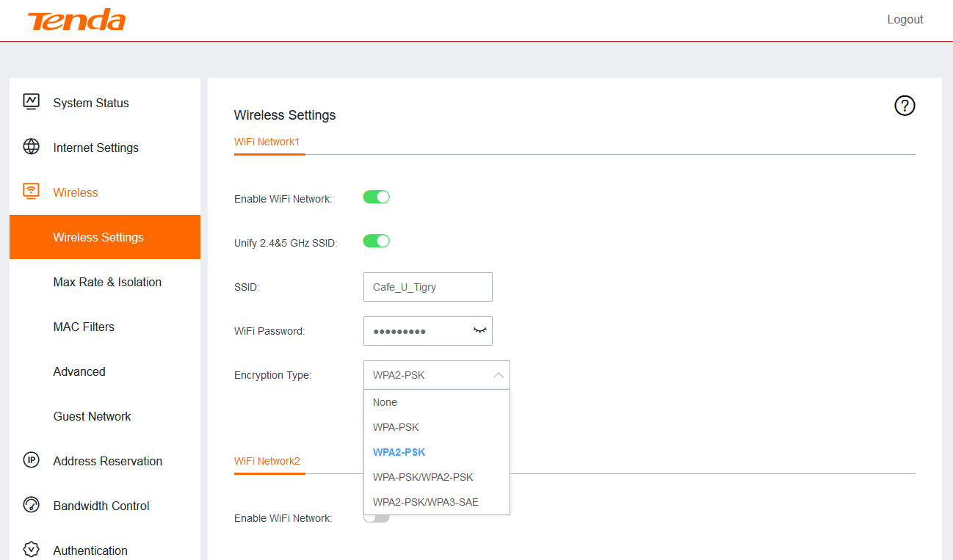Click the Authentication shield icon
This screenshot has height=560, width=953.
pyautogui.click(x=31, y=550)
